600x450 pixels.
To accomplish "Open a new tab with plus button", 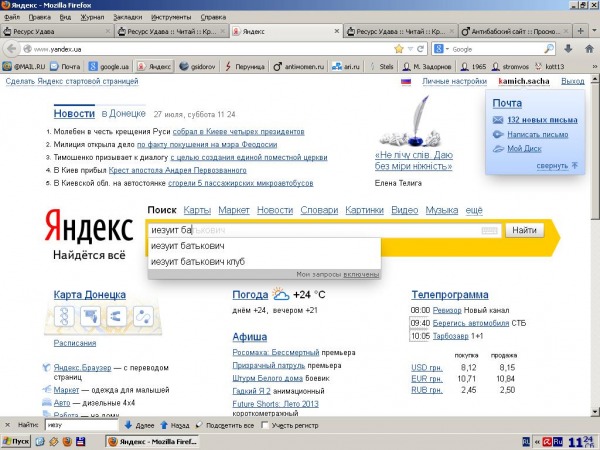I will [x=580, y=31].
